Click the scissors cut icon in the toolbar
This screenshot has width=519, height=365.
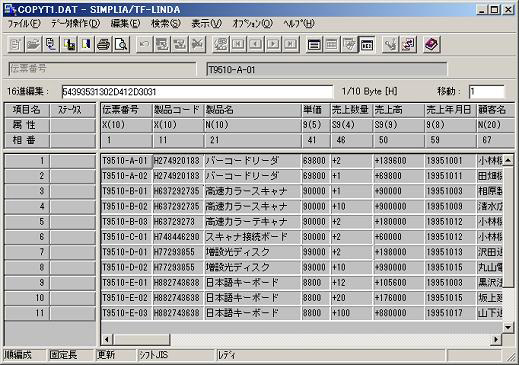[x=197, y=44]
